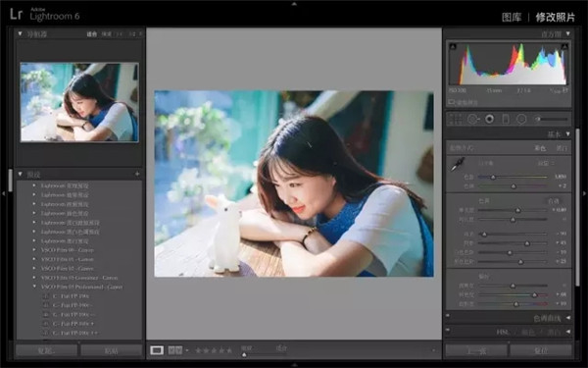Image resolution: width=588 pixels, height=368 pixels.
Task: Expand first Lightroom presets folder
Action: click(x=34, y=185)
